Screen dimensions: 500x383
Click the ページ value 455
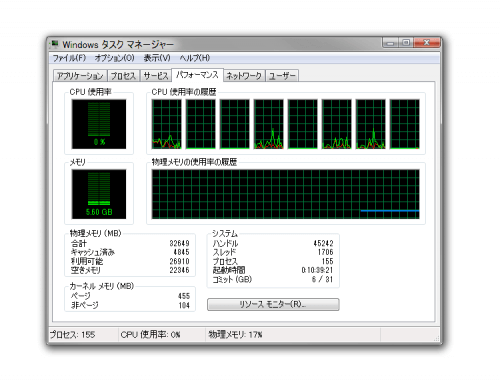click(184, 296)
